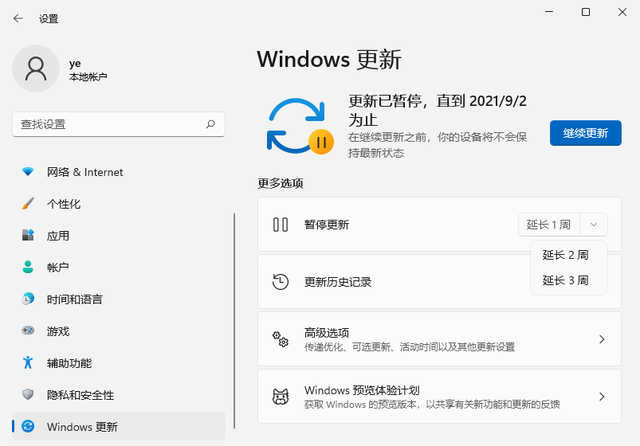Click the search magnifier icon

[x=211, y=124]
